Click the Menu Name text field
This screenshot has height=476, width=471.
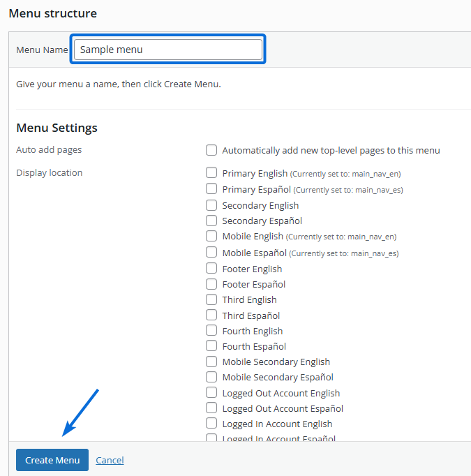point(167,50)
